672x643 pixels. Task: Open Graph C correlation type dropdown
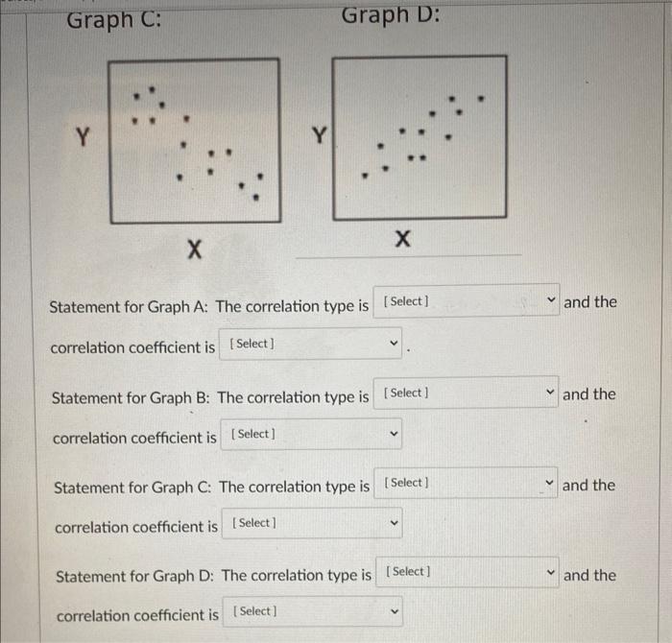466,483
